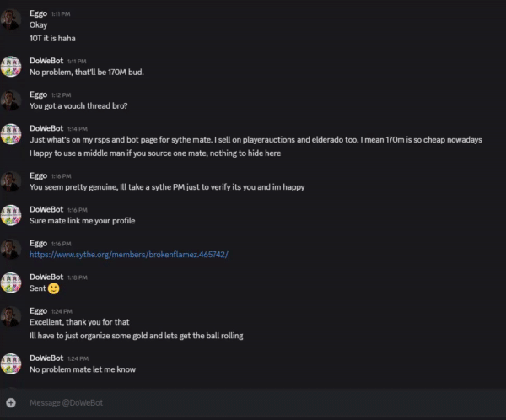Click the DoWeBot username above "Sent"
This screenshot has width=506, height=420.
pyautogui.click(x=46, y=277)
